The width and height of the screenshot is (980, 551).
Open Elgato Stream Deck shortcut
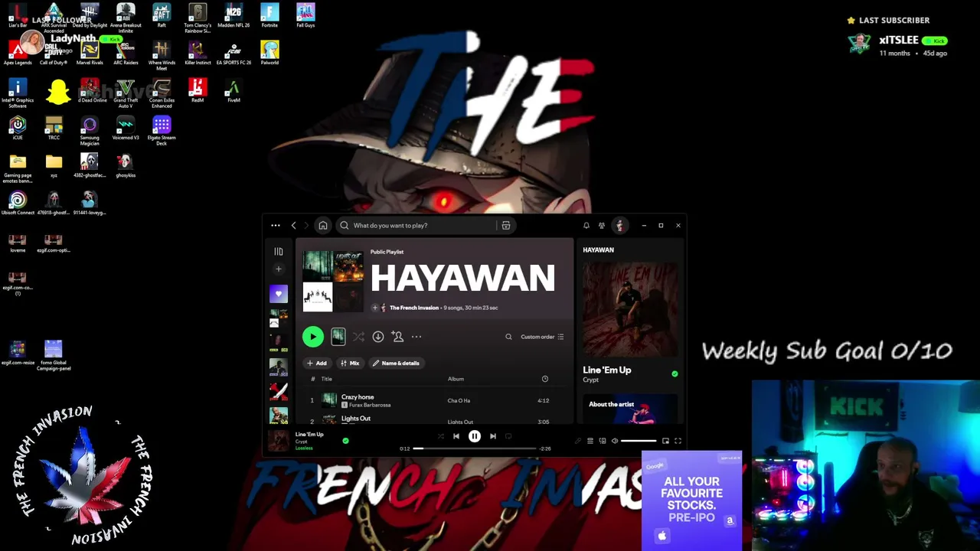click(162, 130)
